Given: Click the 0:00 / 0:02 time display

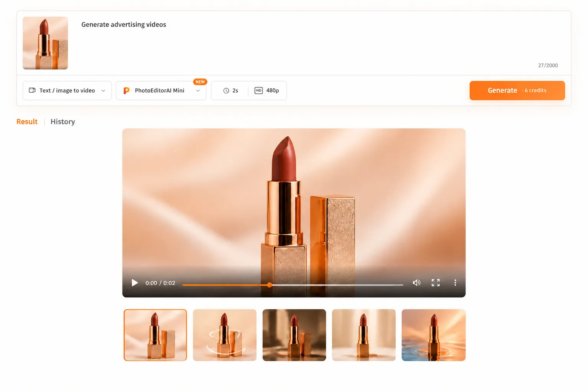Looking at the screenshot, I should (160, 283).
